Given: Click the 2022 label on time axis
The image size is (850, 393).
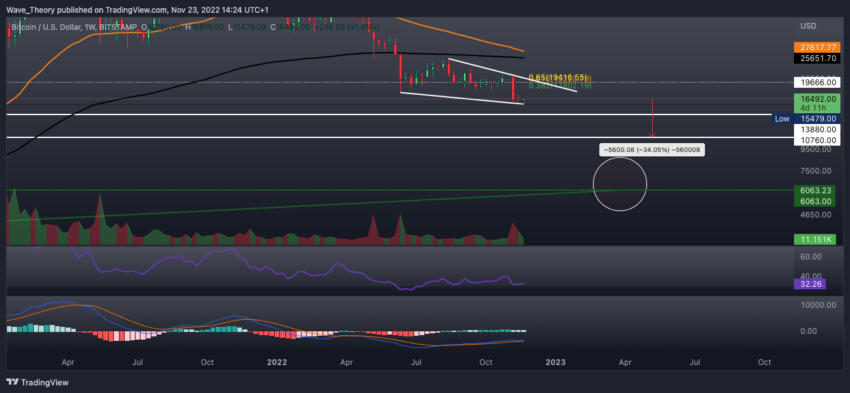Looking at the screenshot, I should coord(277,362).
